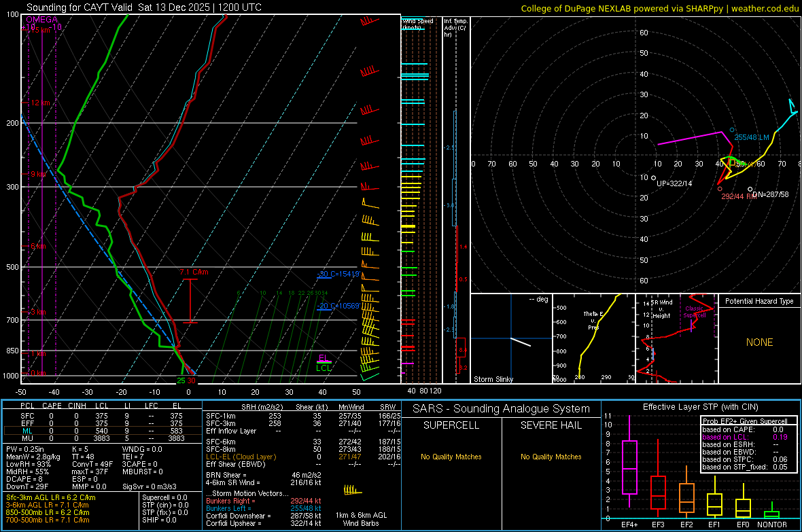Click the red "Bunkers Right =" label
The height and width of the screenshot is (532, 802).
coord(230,501)
